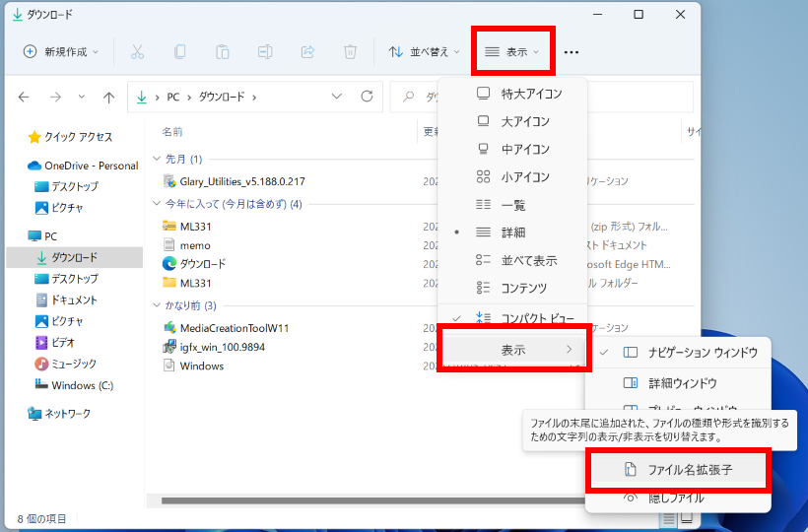
Task: Click the Share icon in toolbar
Action: pos(307,51)
